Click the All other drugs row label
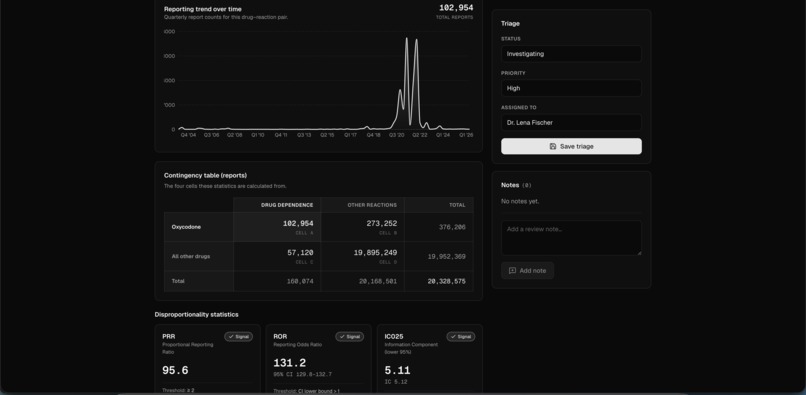The height and width of the screenshot is (395, 806). tap(191, 256)
